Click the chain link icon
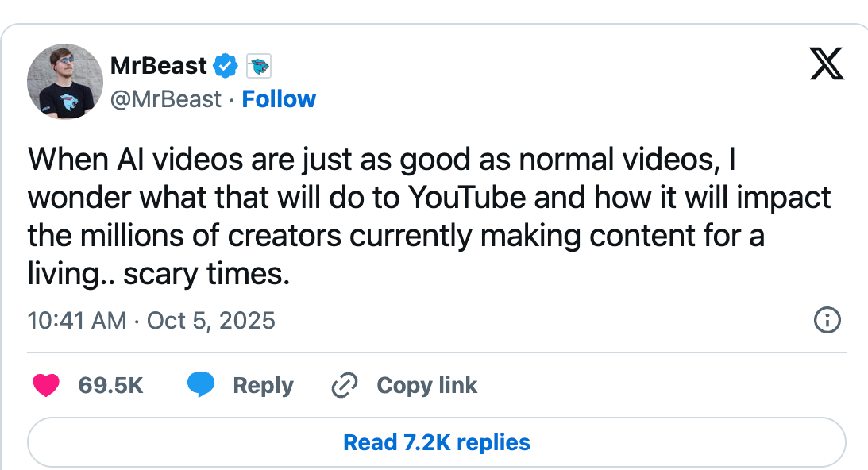868x470 pixels. click(345, 386)
